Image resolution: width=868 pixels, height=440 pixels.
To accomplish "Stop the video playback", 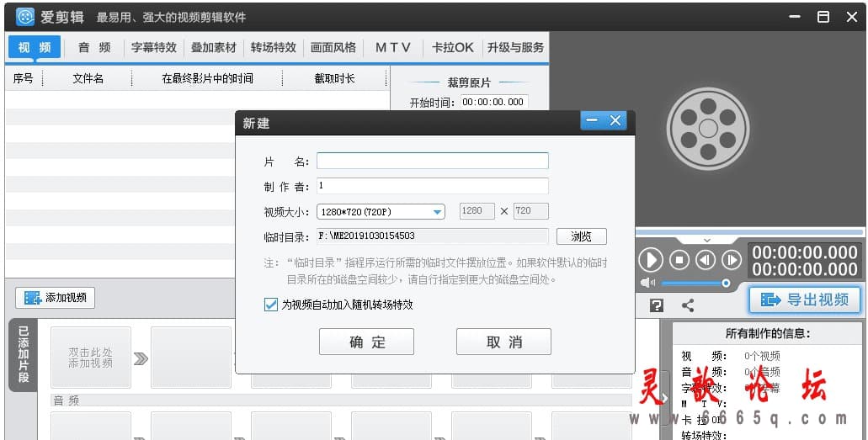I will (x=679, y=260).
